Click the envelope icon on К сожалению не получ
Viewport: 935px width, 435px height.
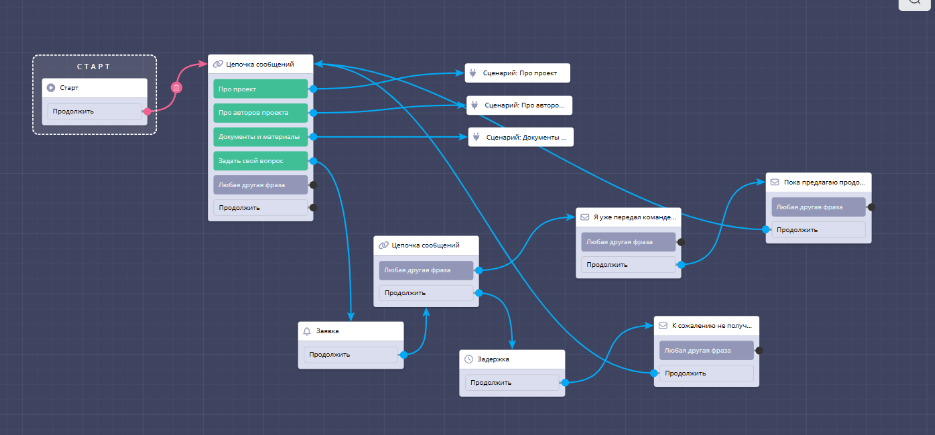(662, 326)
